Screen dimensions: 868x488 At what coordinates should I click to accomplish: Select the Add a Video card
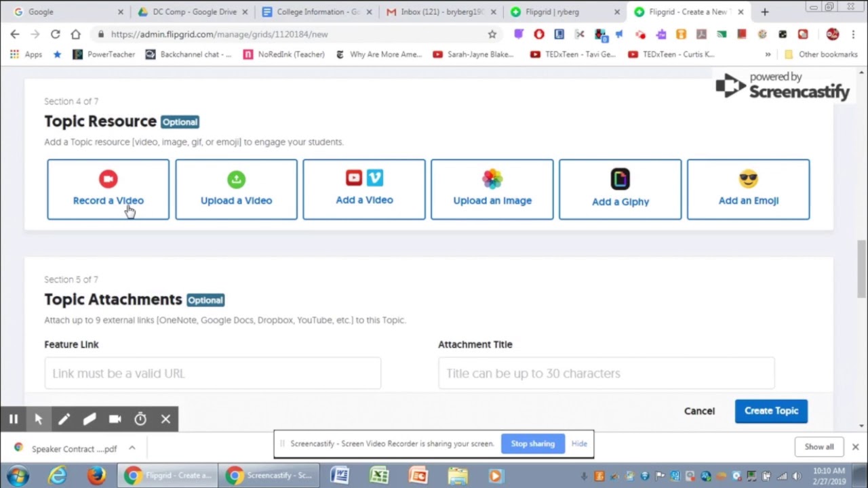(364, 190)
